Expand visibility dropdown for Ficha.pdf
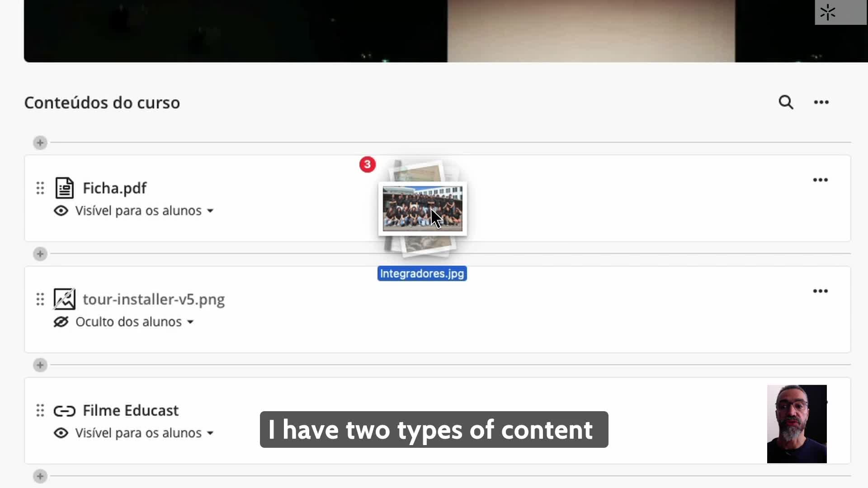Screen dimensions: 868x488 pos(210,211)
